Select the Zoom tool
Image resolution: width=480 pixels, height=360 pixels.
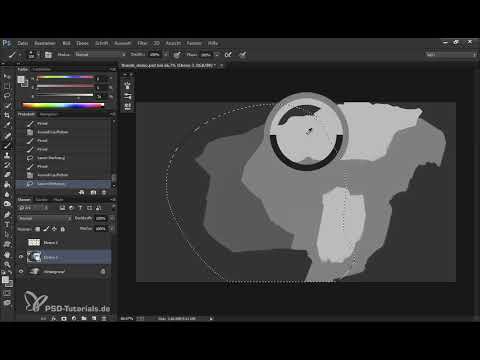coord(7,265)
